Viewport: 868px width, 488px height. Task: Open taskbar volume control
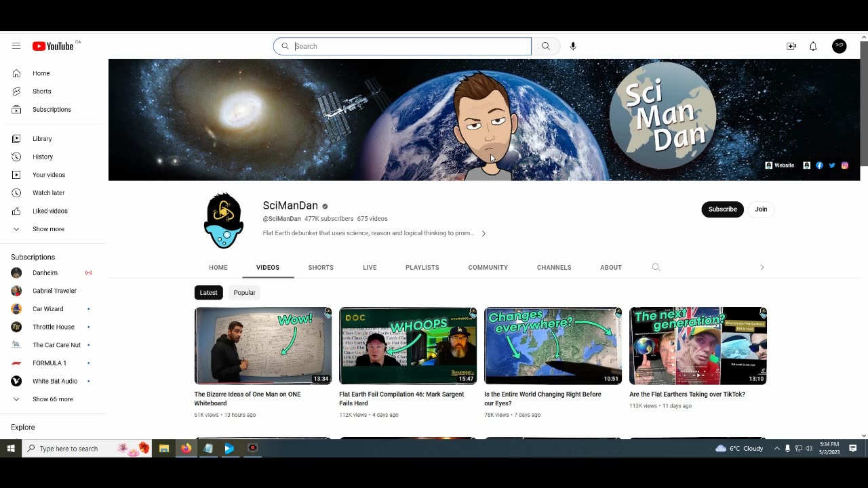pyautogui.click(x=809, y=449)
